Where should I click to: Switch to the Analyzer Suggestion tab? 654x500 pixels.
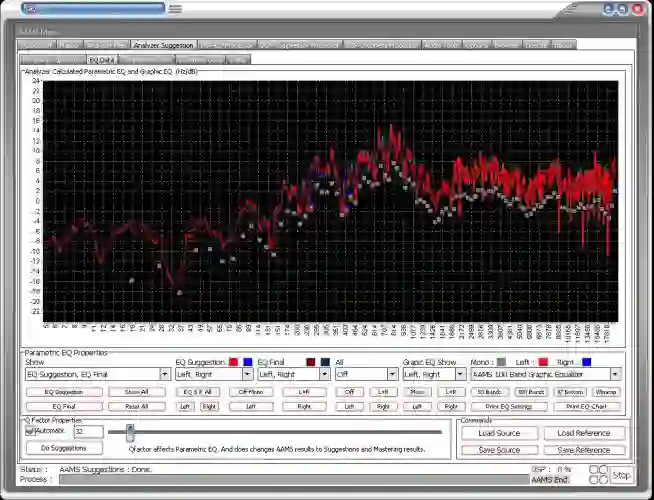click(x=164, y=45)
